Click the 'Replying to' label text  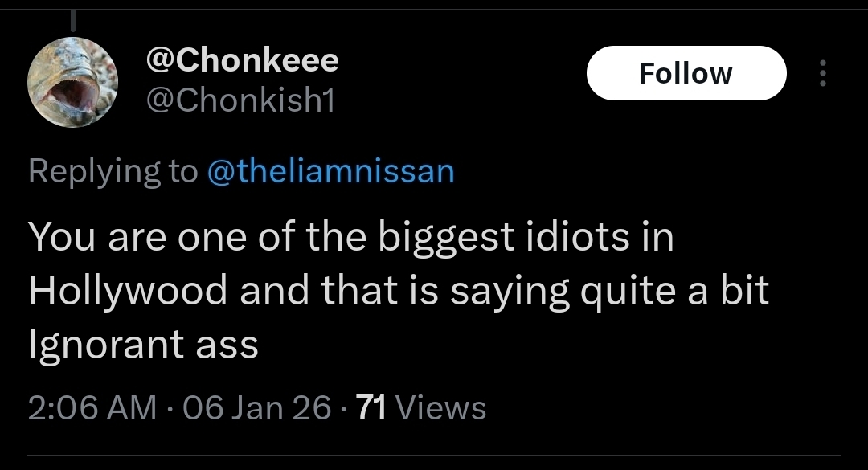point(113,171)
